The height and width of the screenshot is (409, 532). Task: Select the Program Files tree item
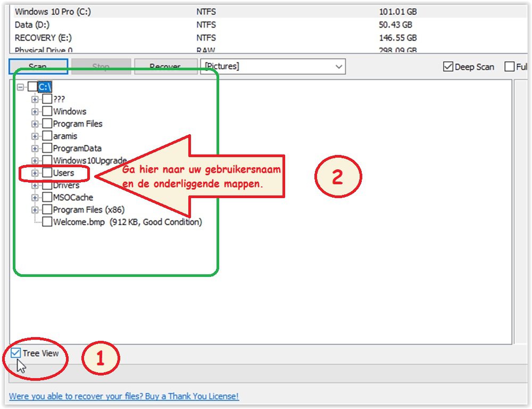point(78,124)
